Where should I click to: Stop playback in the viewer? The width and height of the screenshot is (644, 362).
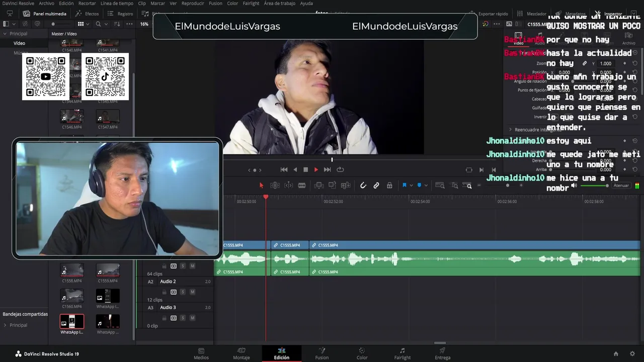coord(305,170)
